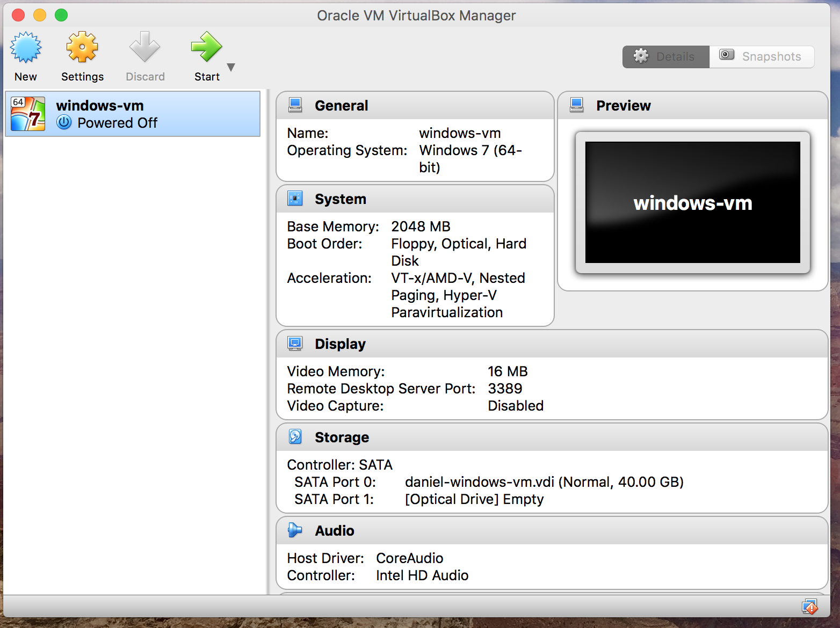This screenshot has width=840, height=628.
Task: Open the Settings gear icon
Action: [x=82, y=47]
